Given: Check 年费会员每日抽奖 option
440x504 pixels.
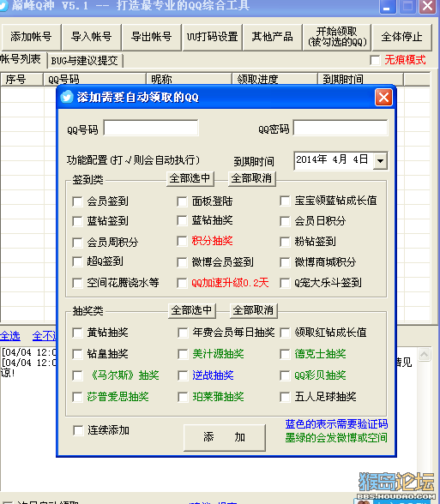Looking at the screenshot, I should point(183,333).
